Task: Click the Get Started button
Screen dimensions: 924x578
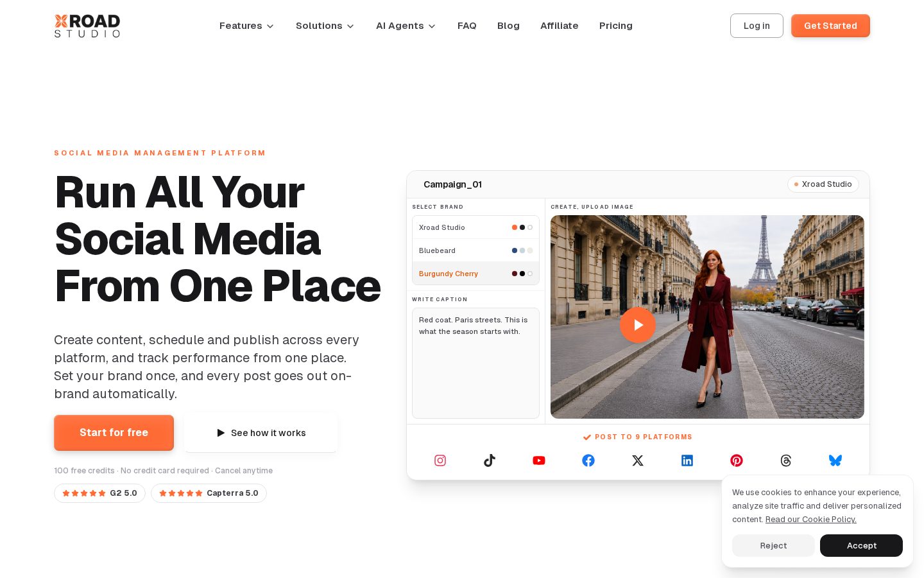Action: pos(830,26)
